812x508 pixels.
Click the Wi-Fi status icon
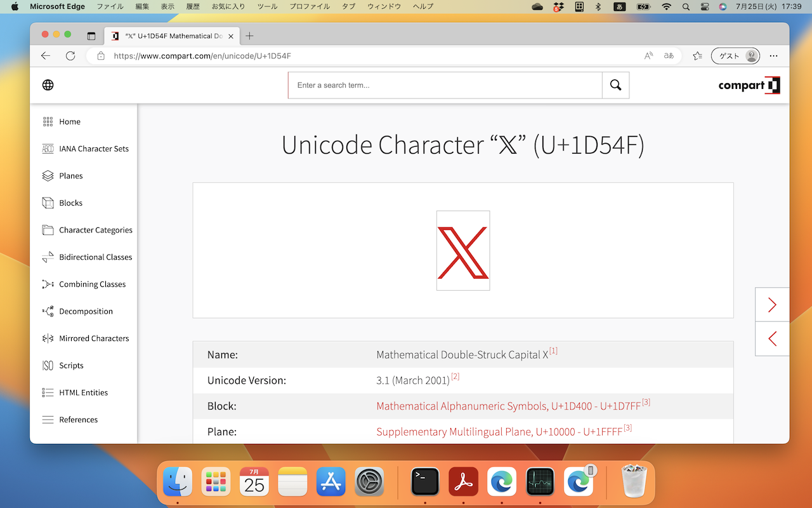pyautogui.click(x=666, y=6)
